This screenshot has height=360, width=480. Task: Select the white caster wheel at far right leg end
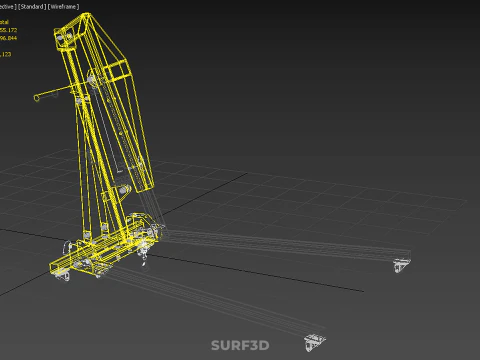[x=401, y=266]
